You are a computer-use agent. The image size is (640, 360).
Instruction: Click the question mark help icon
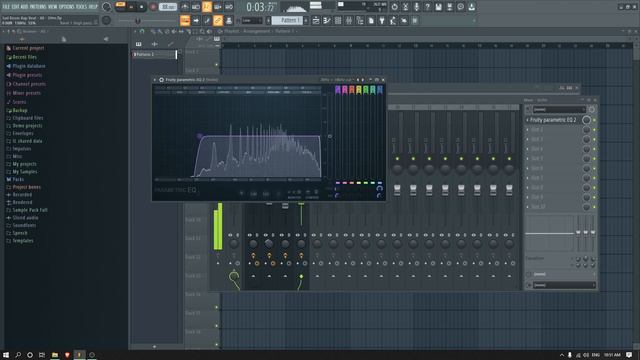(x=427, y=7)
